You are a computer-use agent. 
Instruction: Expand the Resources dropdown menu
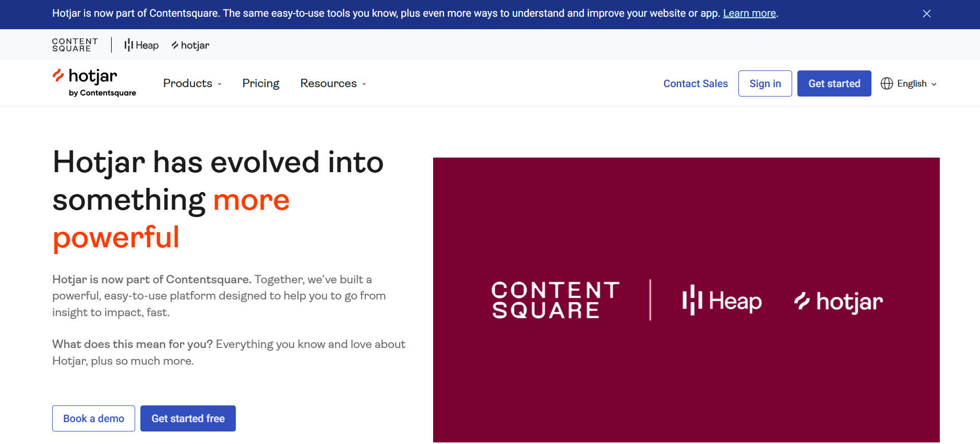(x=333, y=83)
